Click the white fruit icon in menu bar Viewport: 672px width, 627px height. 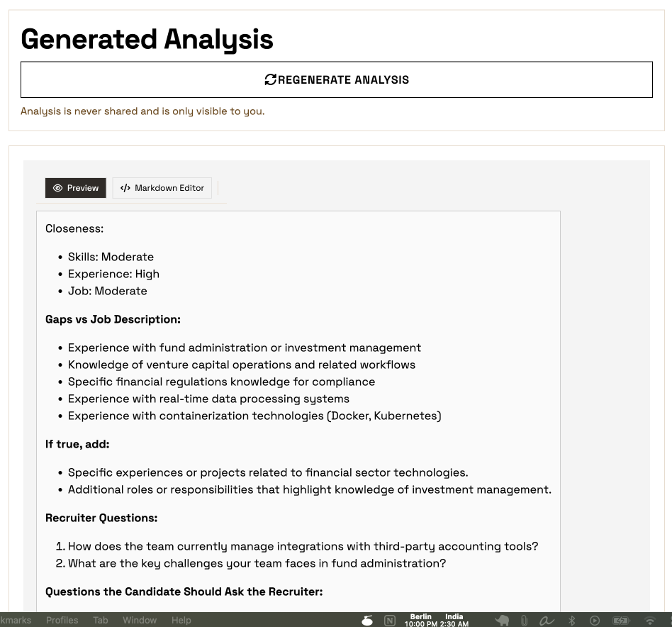(367, 621)
